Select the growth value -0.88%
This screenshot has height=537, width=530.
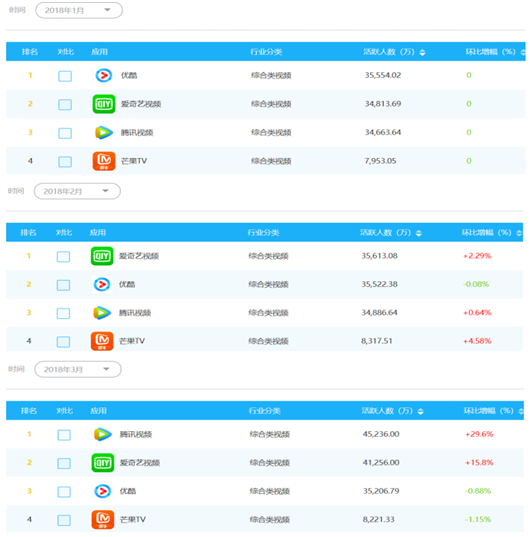click(x=478, y=491)
